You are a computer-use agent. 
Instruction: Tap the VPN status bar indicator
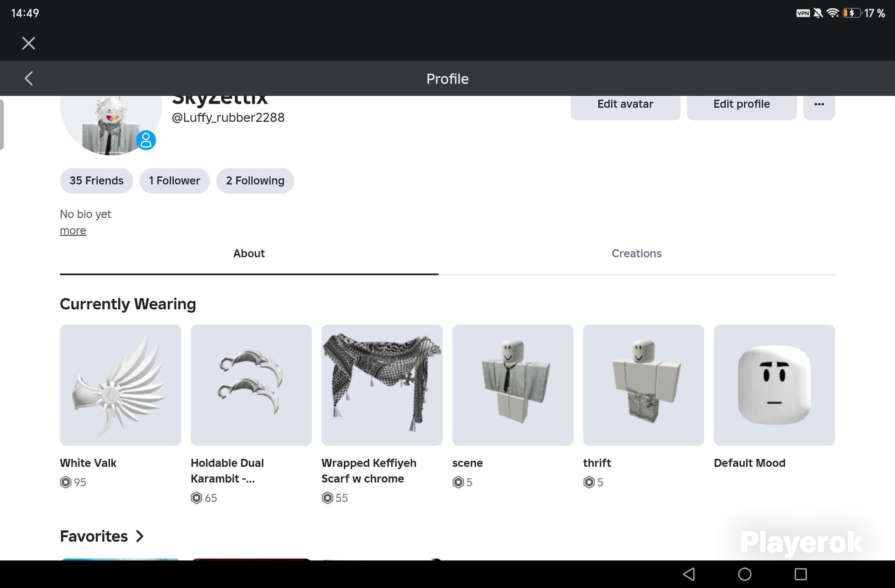tap(803, 13)
